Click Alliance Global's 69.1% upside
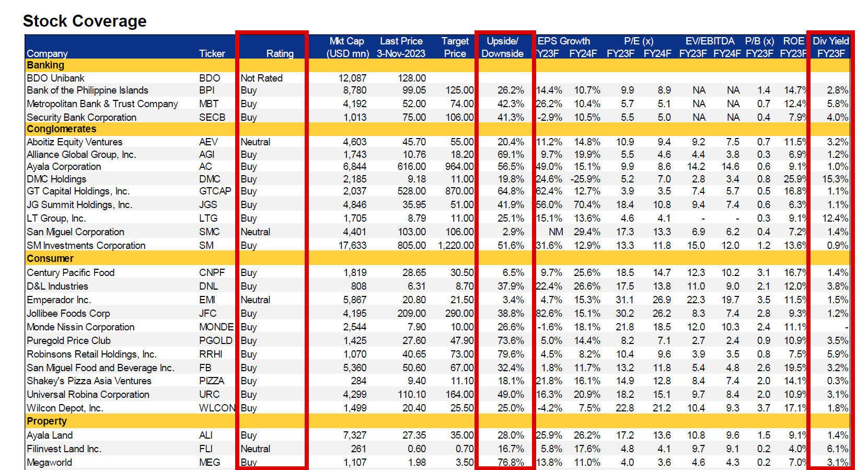 511,155
